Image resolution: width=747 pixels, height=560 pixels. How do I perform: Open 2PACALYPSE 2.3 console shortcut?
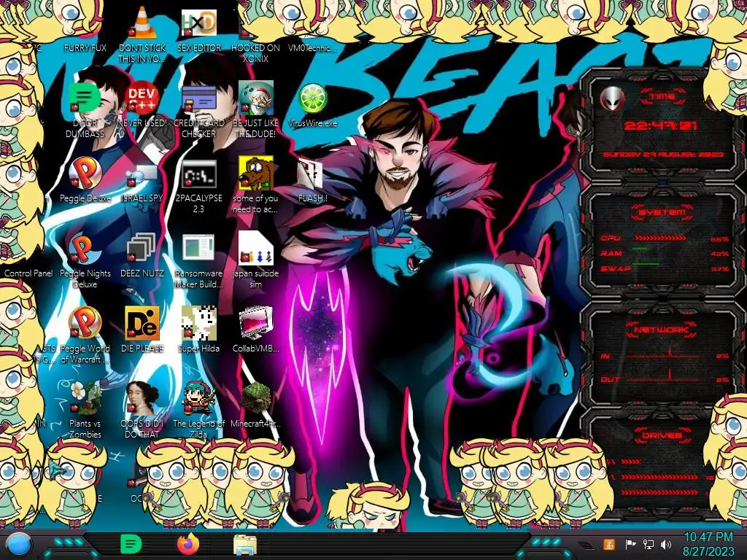click(198, 186)
